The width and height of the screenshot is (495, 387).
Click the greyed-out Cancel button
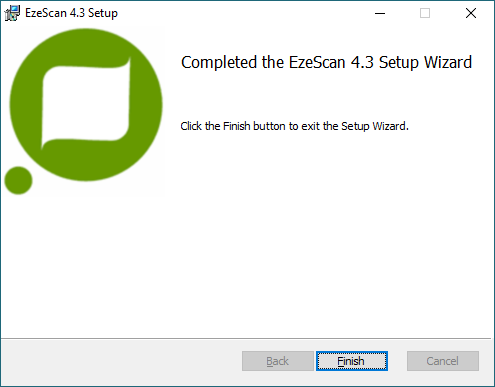tap(443, 361)
